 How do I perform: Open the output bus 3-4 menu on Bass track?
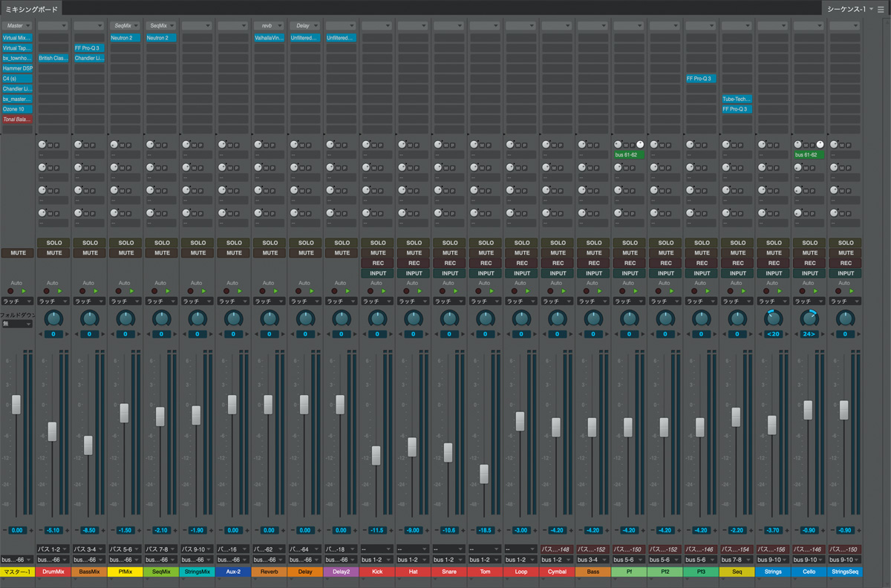594,559
